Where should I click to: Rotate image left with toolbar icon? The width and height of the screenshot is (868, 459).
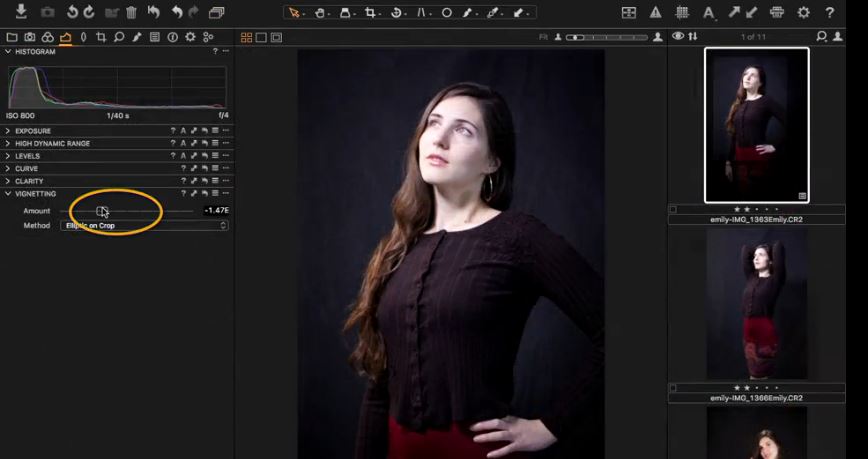tap(72, 12)
